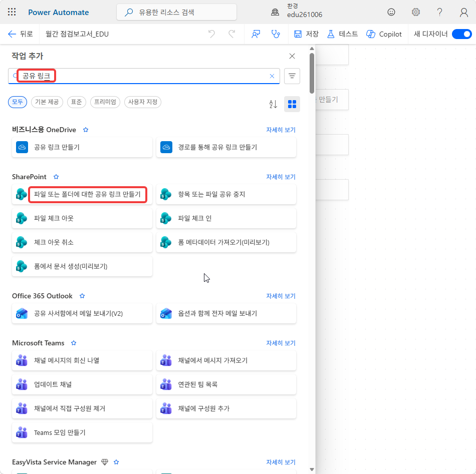476x474 pixels.
Task: Save the flow with 저장
Action: (x=306, y=34)
